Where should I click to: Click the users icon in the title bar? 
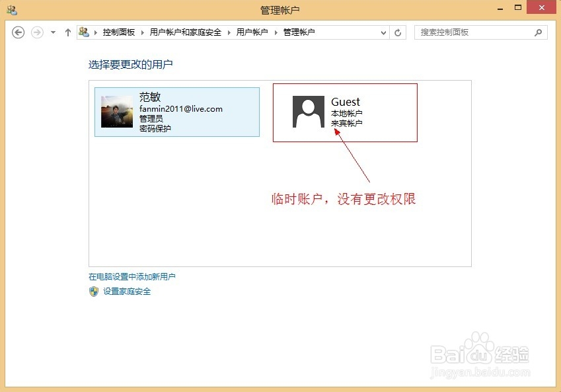(x=11, y=9)
